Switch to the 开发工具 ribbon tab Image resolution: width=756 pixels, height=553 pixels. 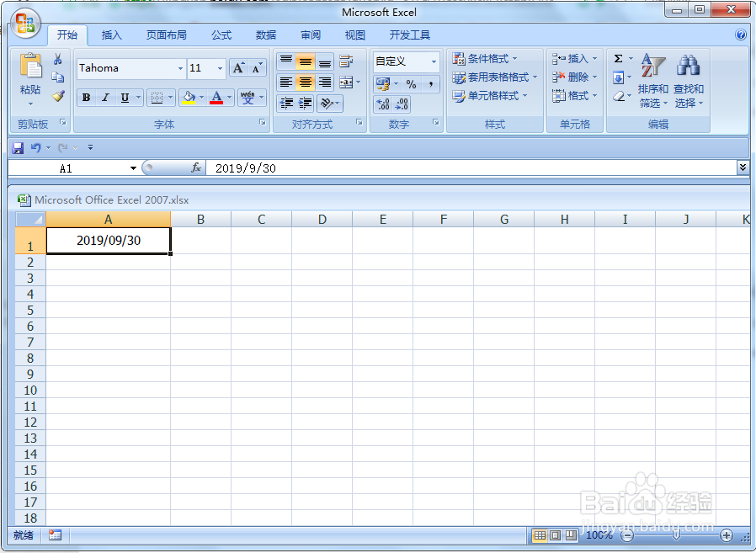(410, 35)
